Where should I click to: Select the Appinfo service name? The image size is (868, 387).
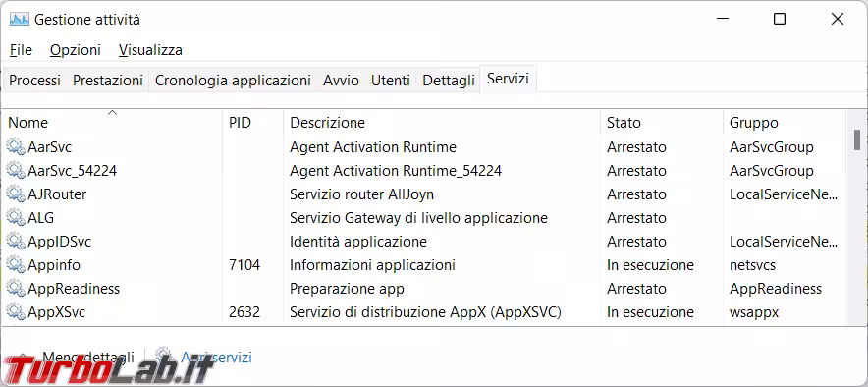(x=54, y=265)
